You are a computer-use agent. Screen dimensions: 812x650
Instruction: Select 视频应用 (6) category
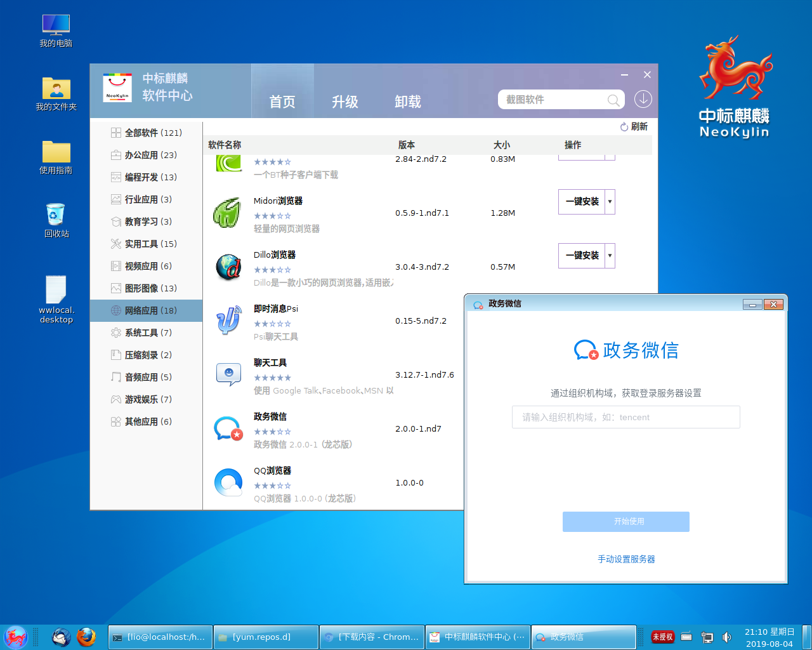click(147, 266)
